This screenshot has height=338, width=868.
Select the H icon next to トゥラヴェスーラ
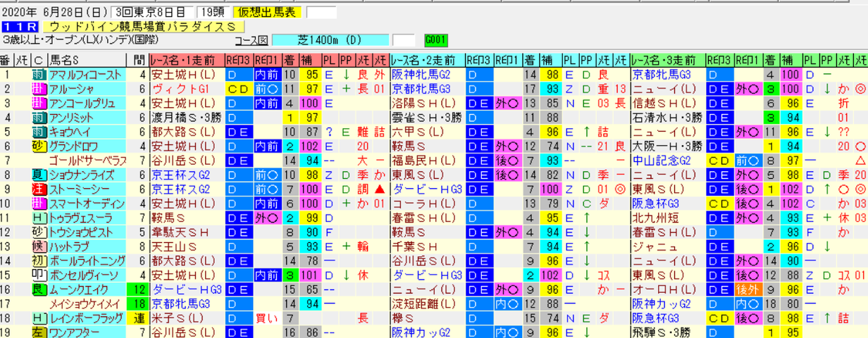(x=39, y=218)
